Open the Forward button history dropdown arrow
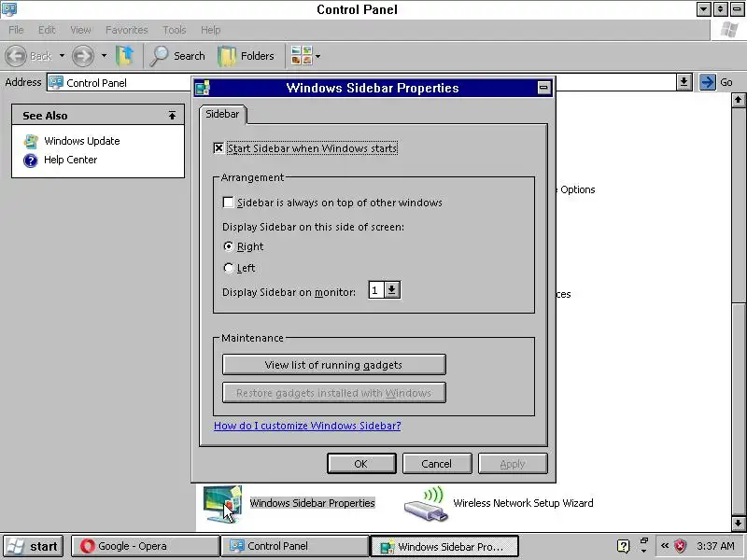This screenshot has width=747, height=560. click(x=104, y=56)
